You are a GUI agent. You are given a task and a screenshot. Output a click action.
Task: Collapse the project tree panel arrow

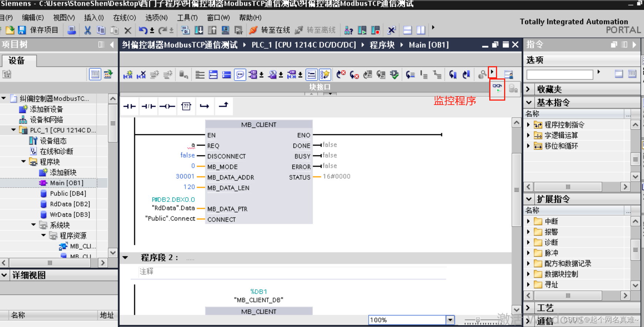tap(112, 45)
